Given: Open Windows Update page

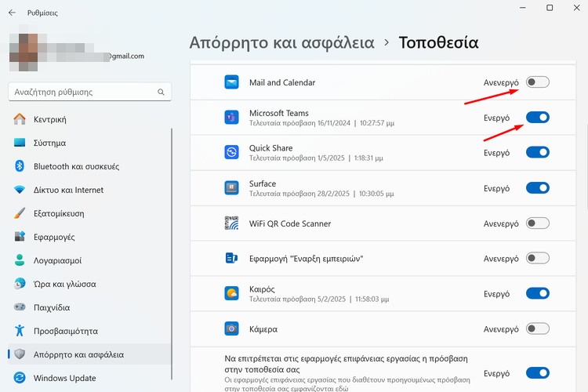Looking at the screenshot, I should point(89,378).
